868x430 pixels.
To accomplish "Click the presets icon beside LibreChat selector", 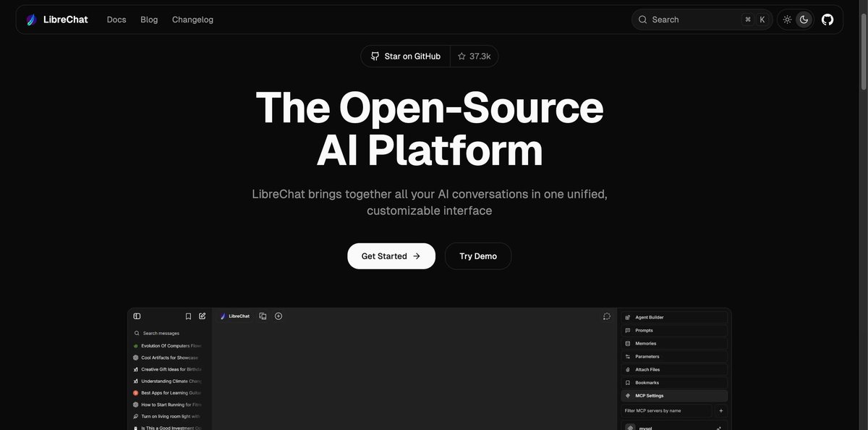I will 263,316.
